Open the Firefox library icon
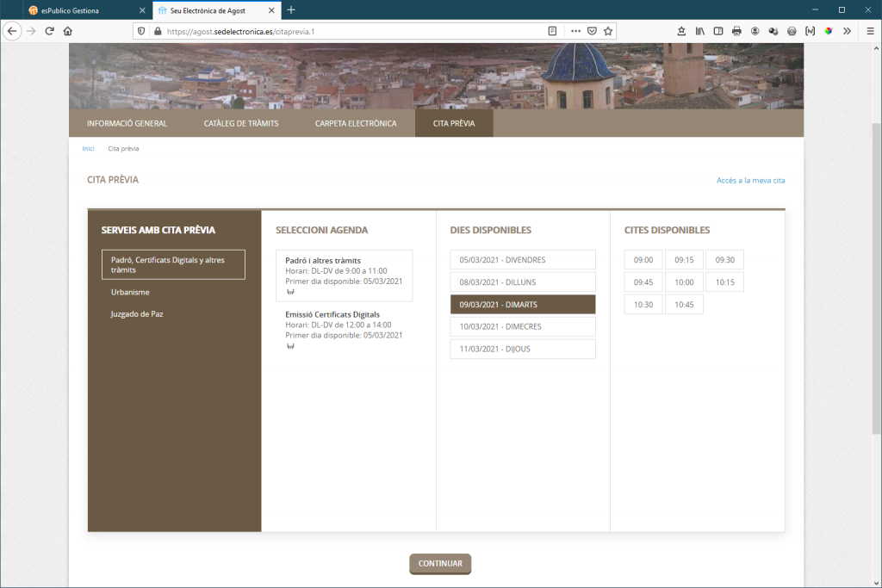 [700, 31]
